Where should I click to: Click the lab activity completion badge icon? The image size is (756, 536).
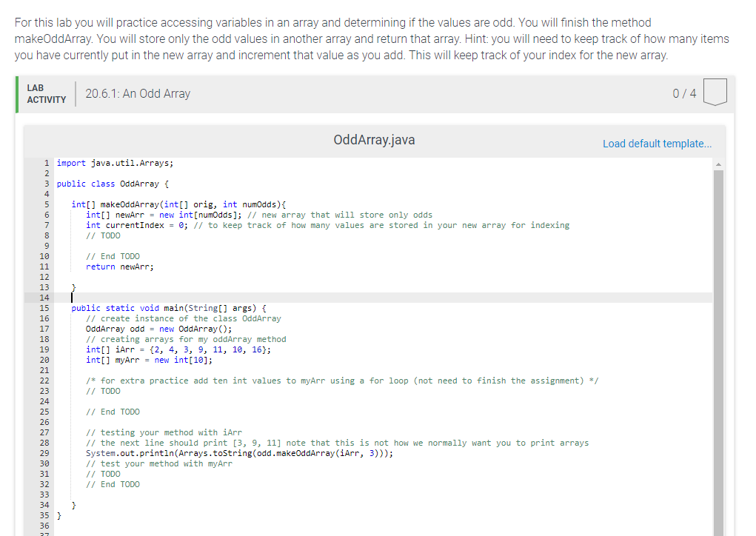point(715,92)
